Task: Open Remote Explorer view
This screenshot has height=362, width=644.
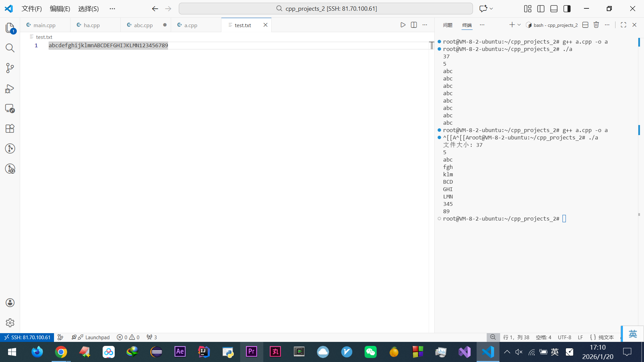Action: click(x=10, y=109)
